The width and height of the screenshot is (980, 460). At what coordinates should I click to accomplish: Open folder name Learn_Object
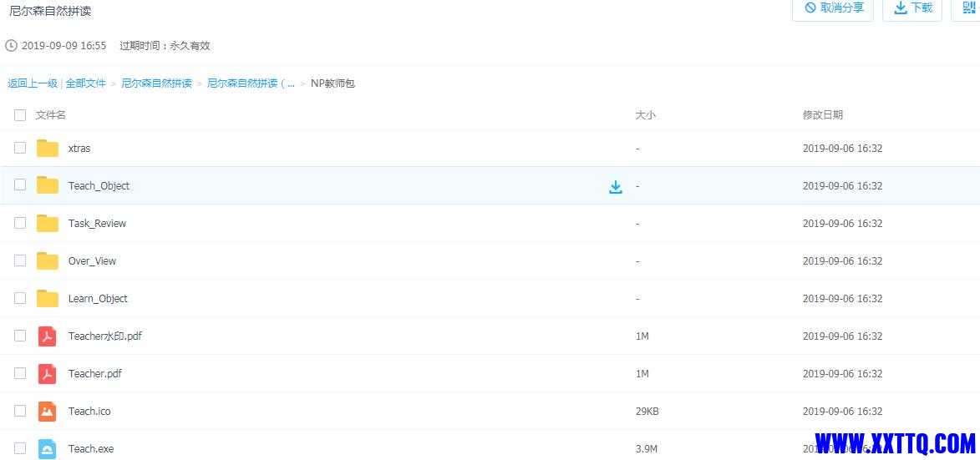[98, 298]
